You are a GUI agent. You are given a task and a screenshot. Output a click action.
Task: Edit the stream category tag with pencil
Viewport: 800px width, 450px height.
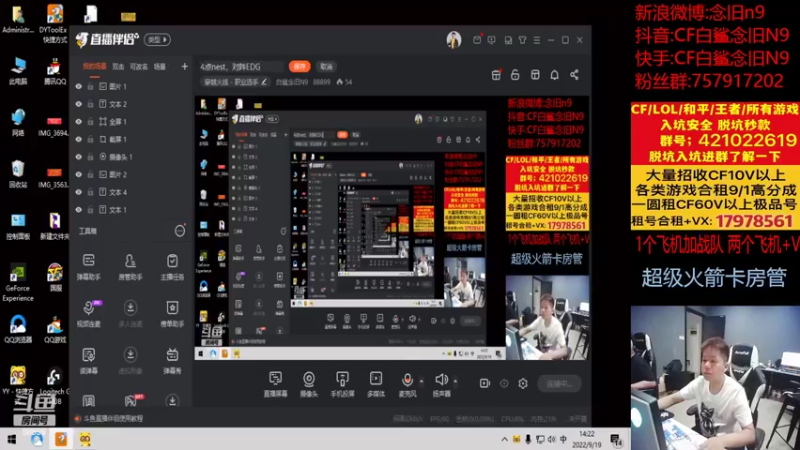(264, 82)
